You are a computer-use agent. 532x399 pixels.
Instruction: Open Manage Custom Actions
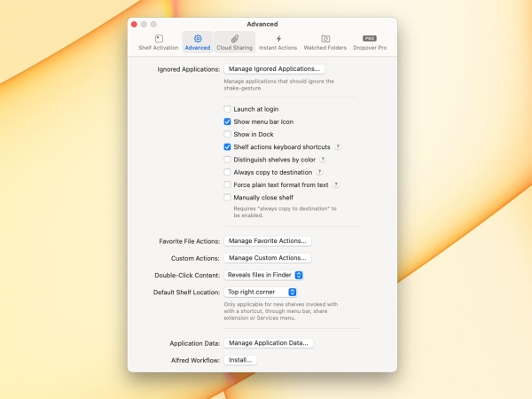(268, 258)
